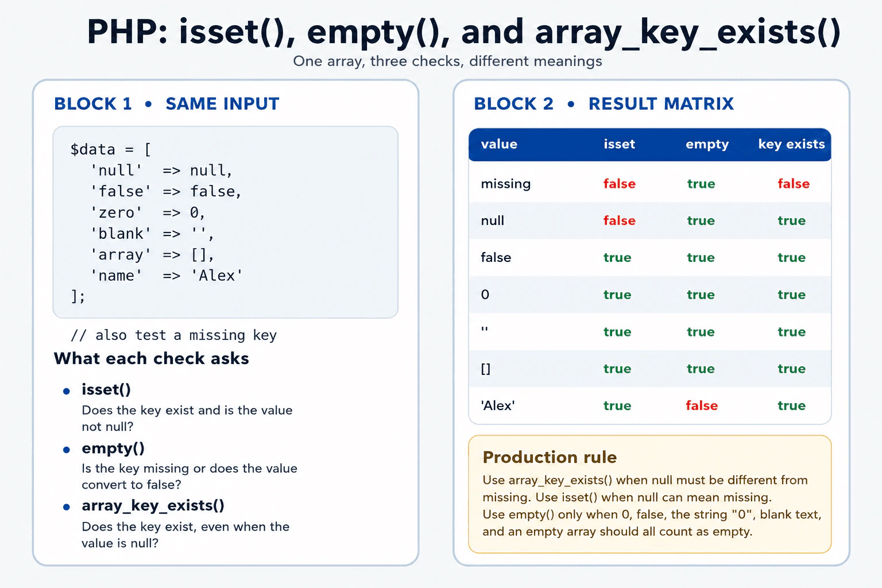Click the code line "'blank' => '',"
The width and height of the screenshot is (882, 588).
pos(152,234)
